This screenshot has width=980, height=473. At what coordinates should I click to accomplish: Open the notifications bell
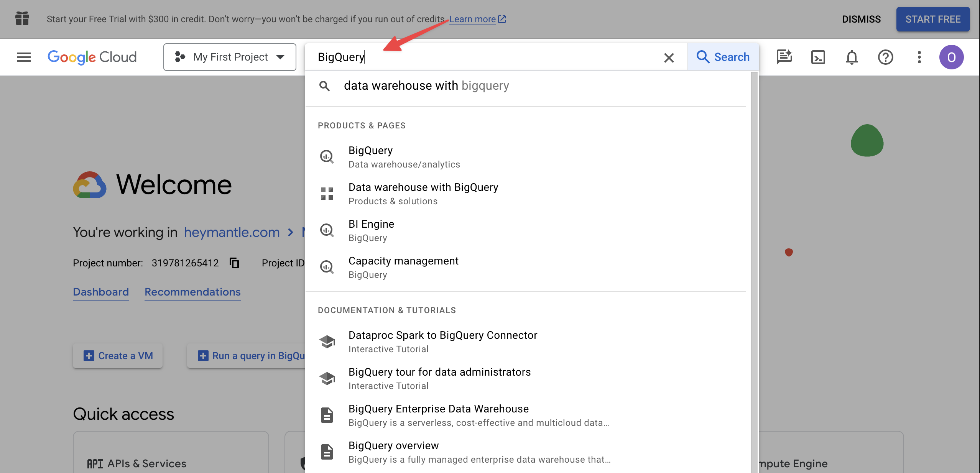852,57
